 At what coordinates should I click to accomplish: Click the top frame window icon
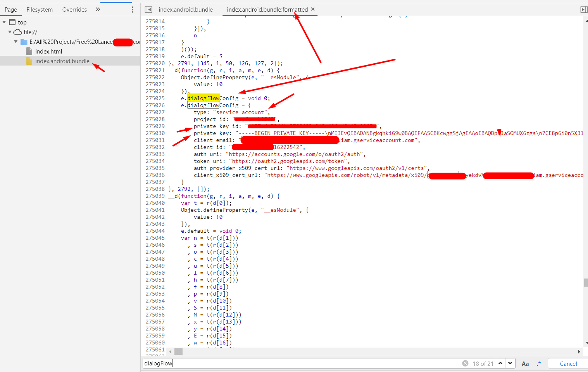(x=12, y=22)
